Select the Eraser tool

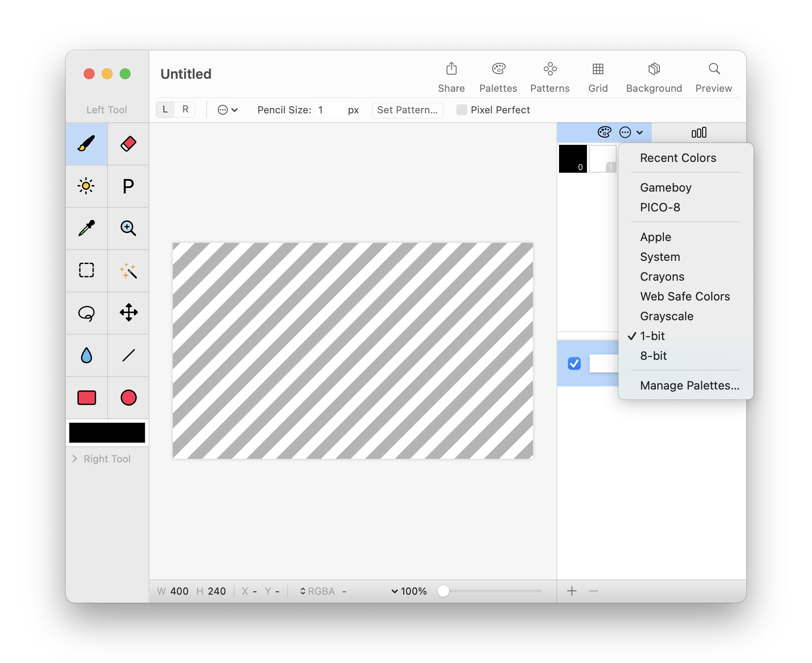128,144
